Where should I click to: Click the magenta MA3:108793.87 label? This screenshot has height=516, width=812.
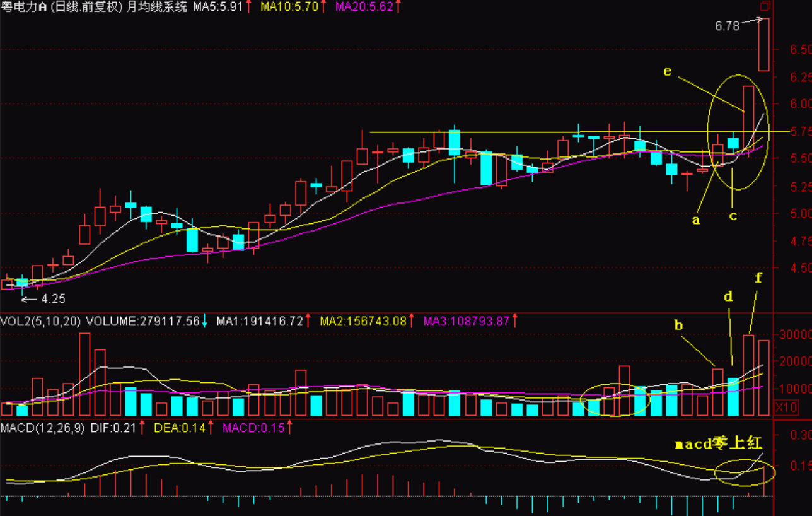point(466,321)
